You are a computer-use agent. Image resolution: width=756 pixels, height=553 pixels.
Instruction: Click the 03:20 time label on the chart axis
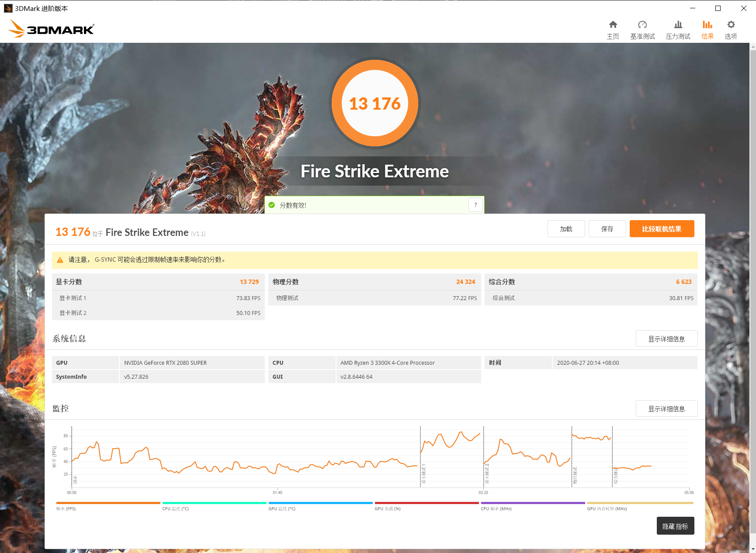coord(483,493)
